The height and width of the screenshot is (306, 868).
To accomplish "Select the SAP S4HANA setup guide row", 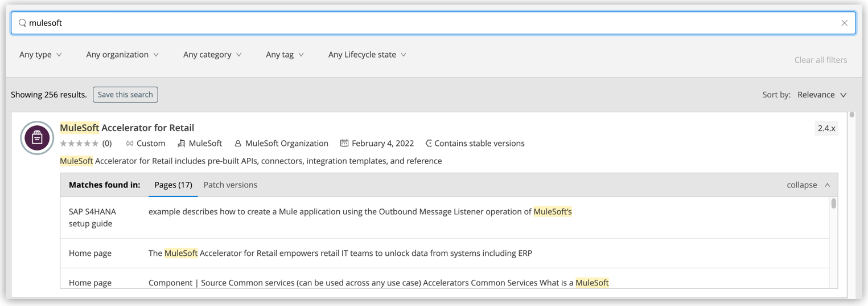I will click(445, 218).
